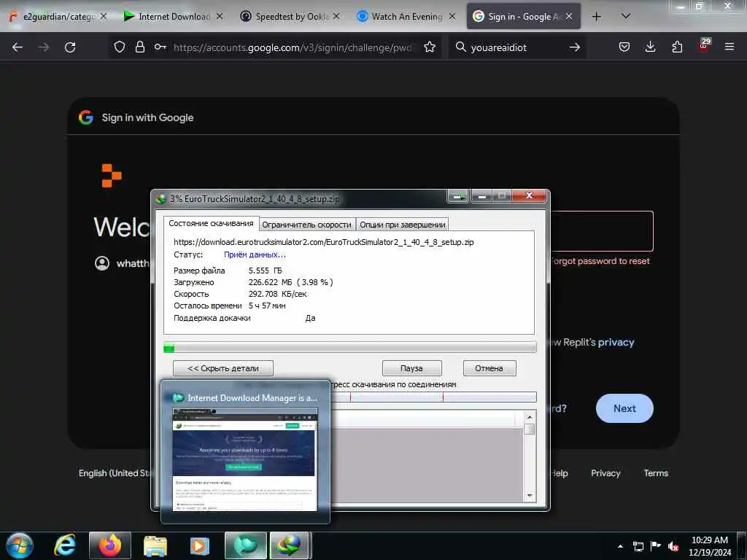The width and height of the screenshot is (747, 560).
Task: Select the Состояние скачивания tab
Action: coord(211,223)
